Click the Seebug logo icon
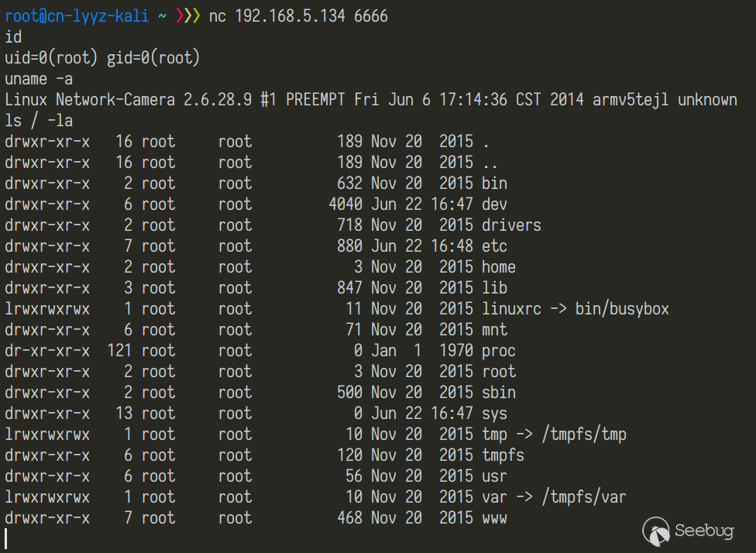The image size is (756, 553). pyautogui.click(x=656, y=531)
